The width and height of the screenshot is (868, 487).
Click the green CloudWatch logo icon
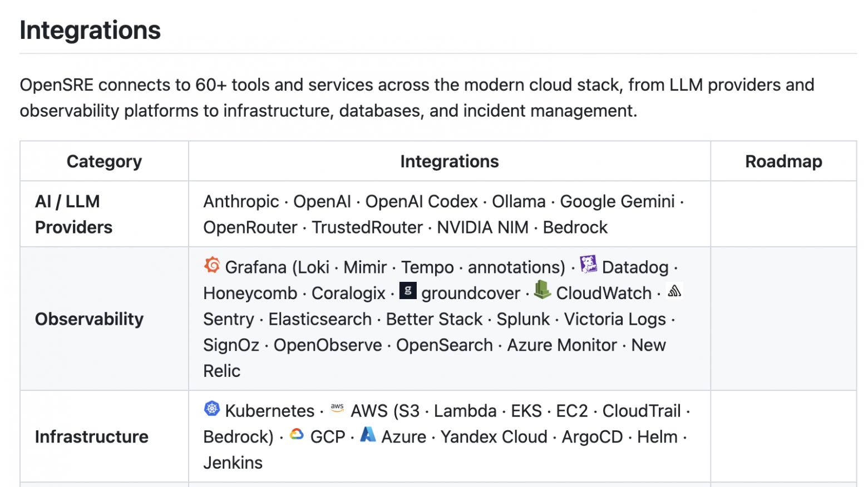point(542,290)
